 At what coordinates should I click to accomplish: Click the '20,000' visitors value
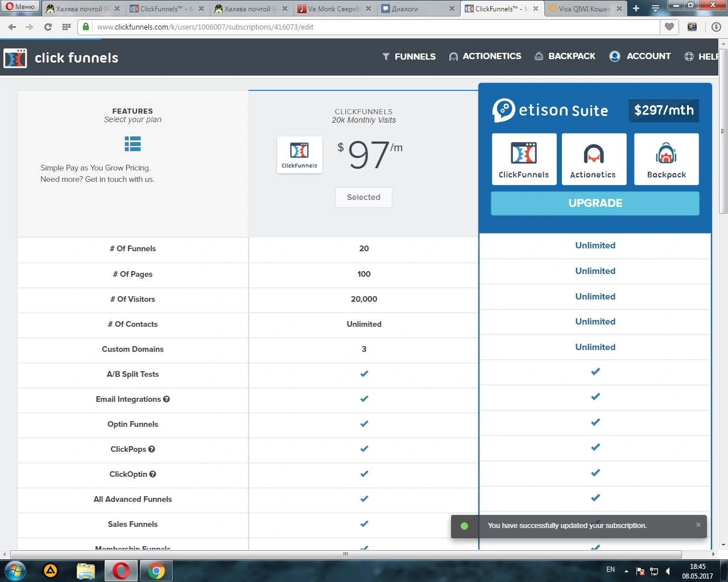(x=364, y=299)
